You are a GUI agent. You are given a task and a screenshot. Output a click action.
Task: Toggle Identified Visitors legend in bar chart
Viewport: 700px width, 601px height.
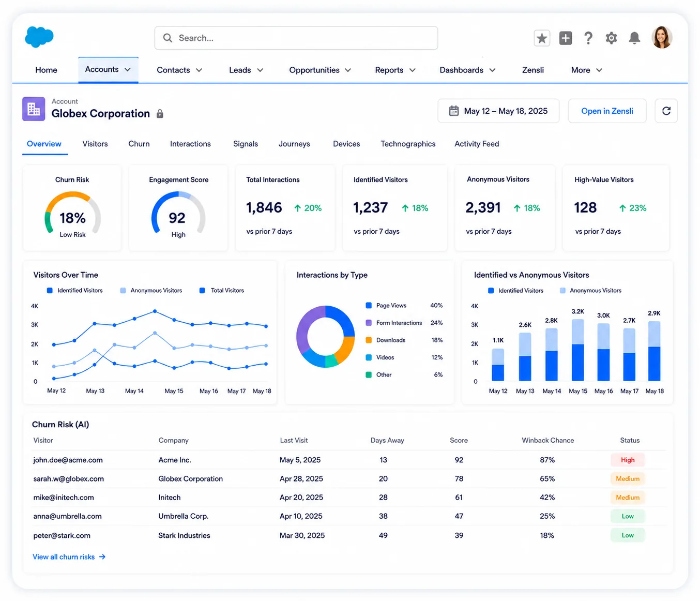pyautogui.click(x=516, y=291)
